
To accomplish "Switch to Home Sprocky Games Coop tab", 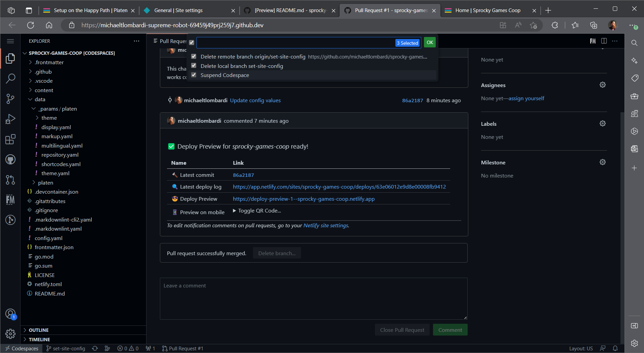I will tap(487, 10).
